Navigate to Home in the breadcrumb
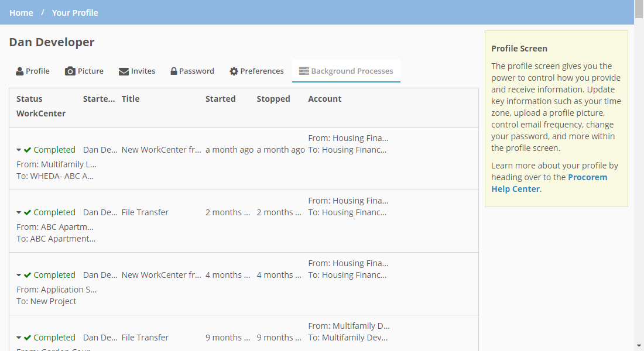This screenshot has height=351, width=644. click(21, 13)
